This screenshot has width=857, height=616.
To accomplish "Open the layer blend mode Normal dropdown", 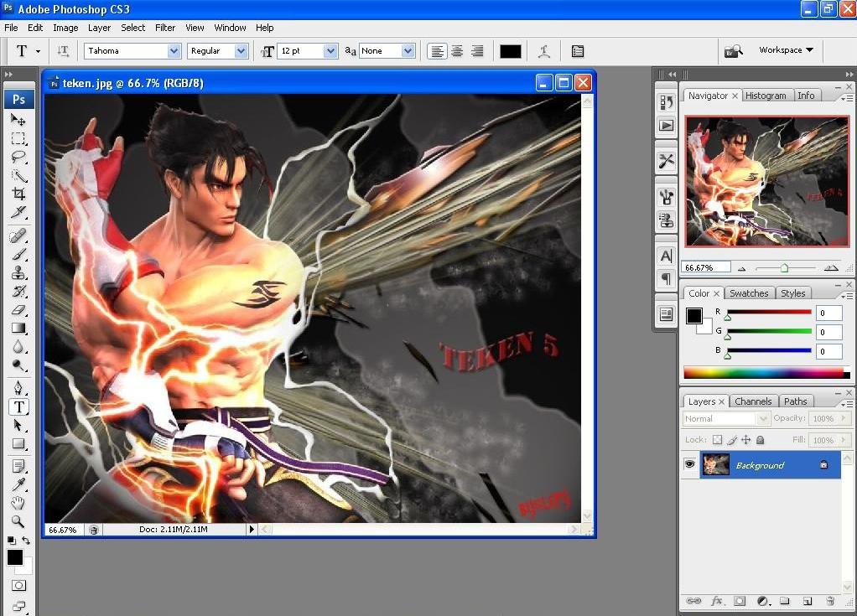I will coord(726,419).
